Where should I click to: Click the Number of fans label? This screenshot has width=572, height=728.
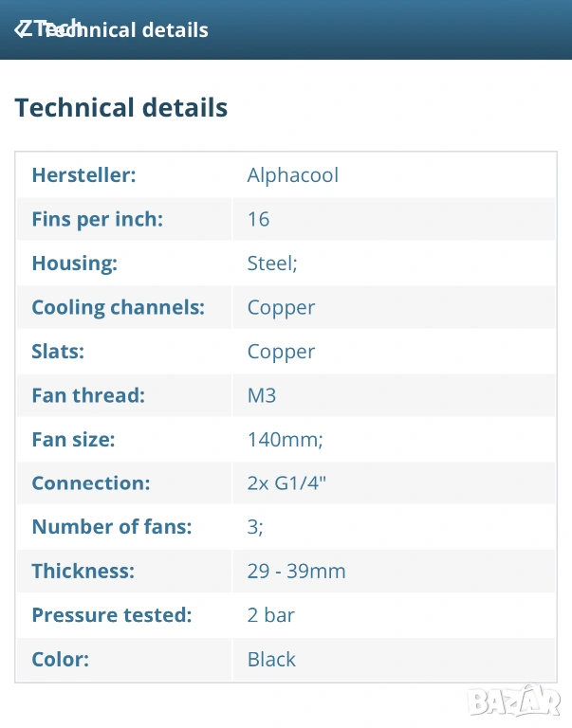pyautogui.click(x=112, y=527)
